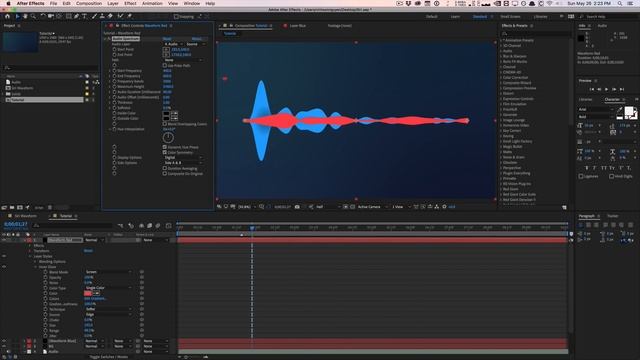Click Reset beside Transform in timeline
The height and width of the screenshot is (360, 640).
88,251
